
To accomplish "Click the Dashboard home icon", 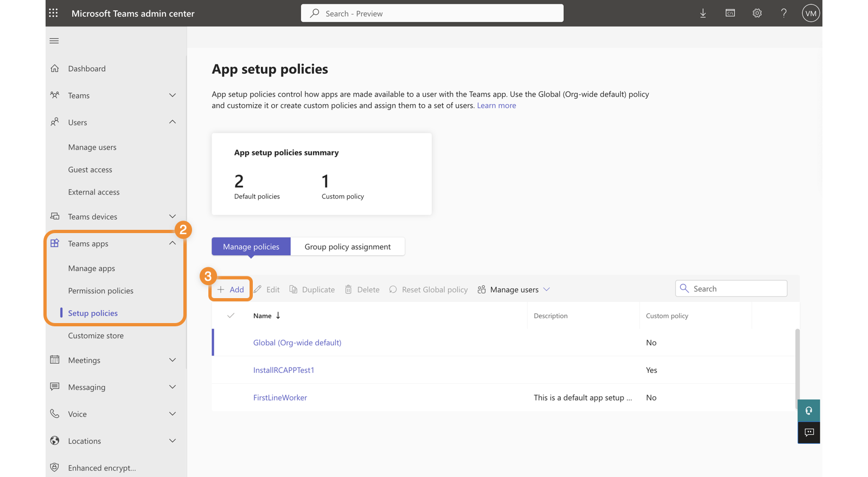I will [x=55, y=68].
